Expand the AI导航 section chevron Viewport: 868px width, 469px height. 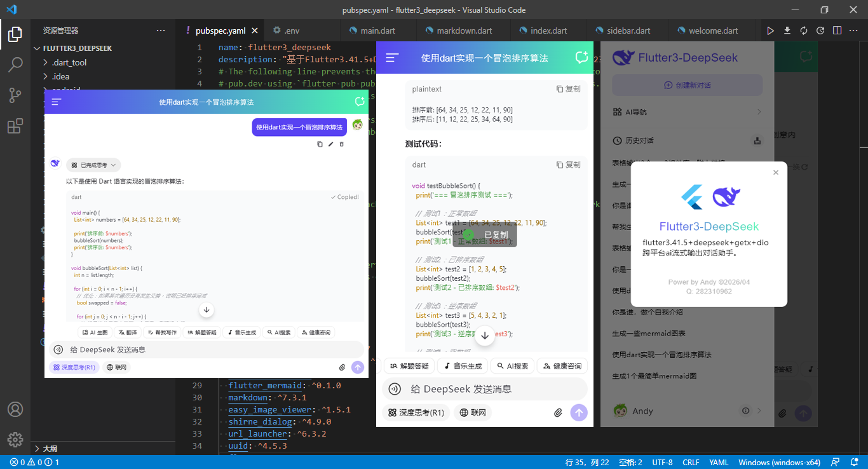759,111
